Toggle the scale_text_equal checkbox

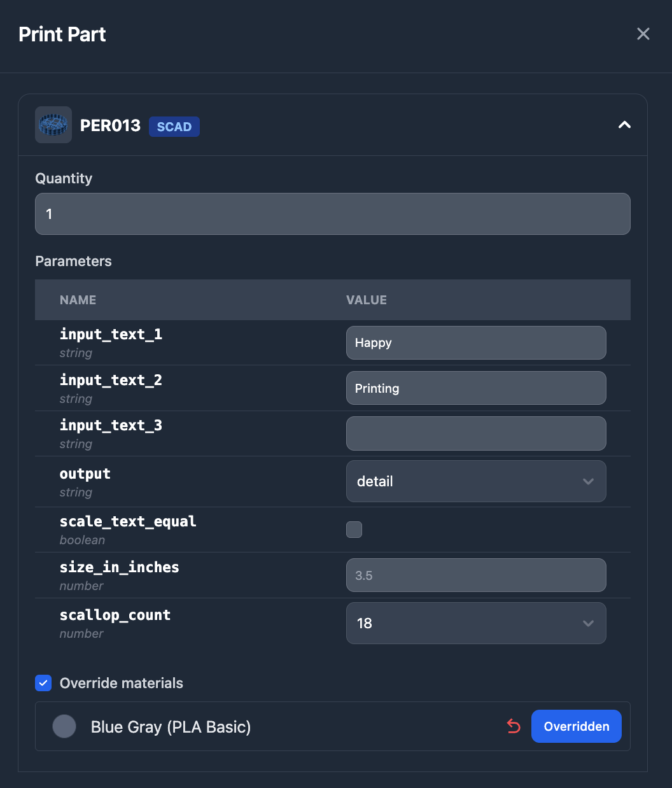click(x=354, y=530)
